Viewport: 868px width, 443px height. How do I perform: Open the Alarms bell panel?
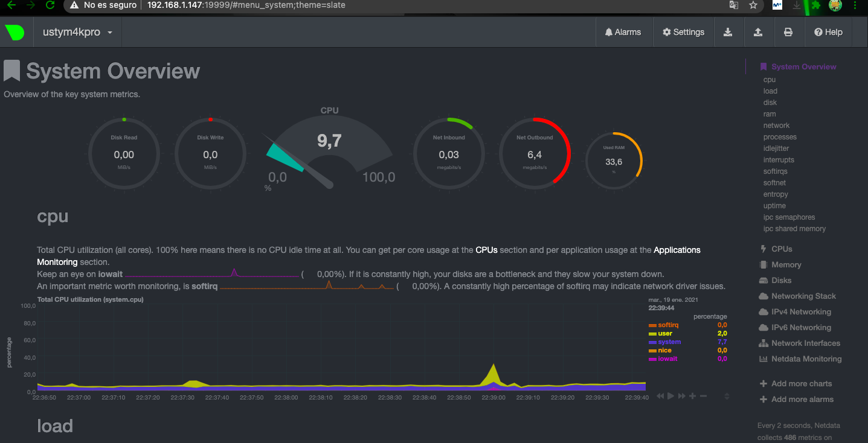point(623,33)
